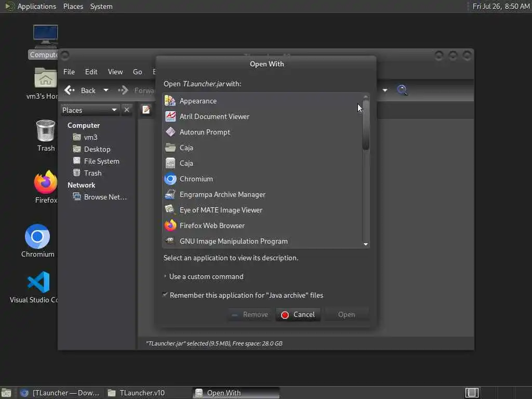Open vm3's Home desktop folder icon
This screenshot has height=399, width=532.
pyautogui.click(x=46, y=78)
